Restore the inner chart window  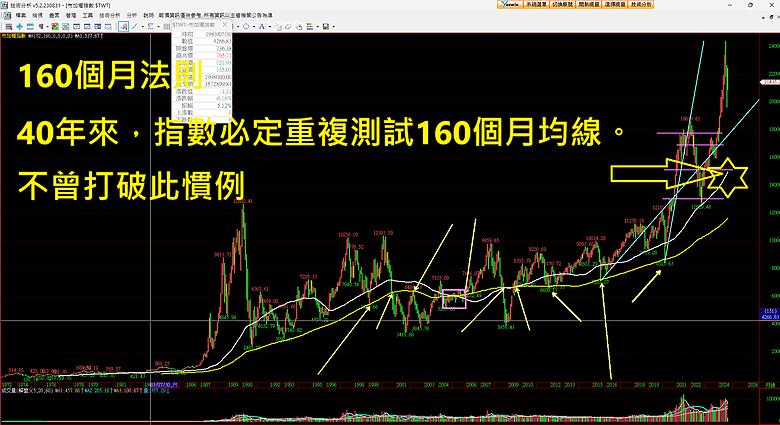(772, 17)
